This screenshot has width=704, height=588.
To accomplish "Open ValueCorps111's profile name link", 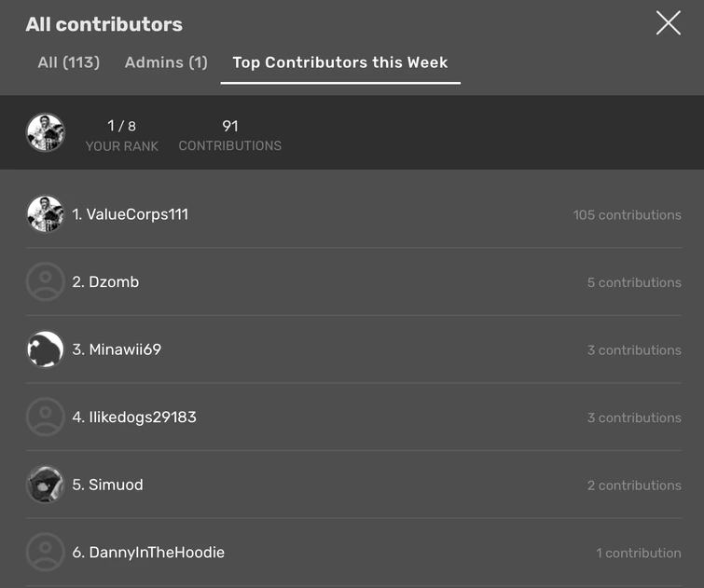I will 137,214.
